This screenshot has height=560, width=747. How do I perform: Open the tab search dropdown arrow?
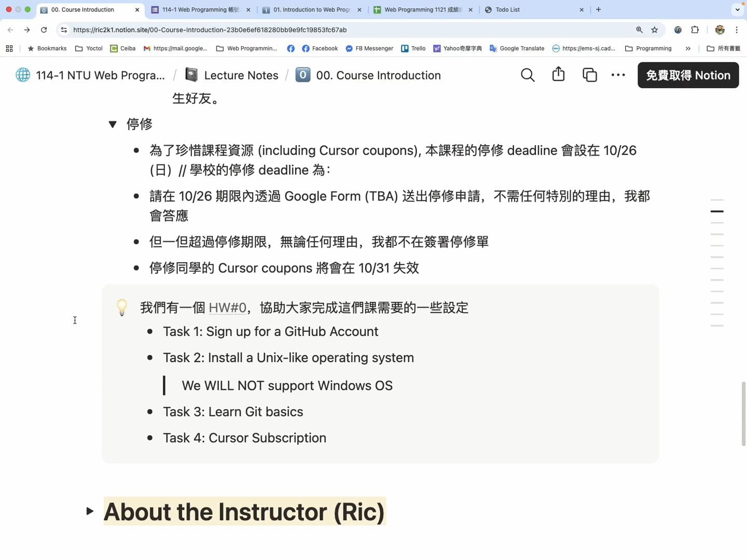(x=737, y=9)
